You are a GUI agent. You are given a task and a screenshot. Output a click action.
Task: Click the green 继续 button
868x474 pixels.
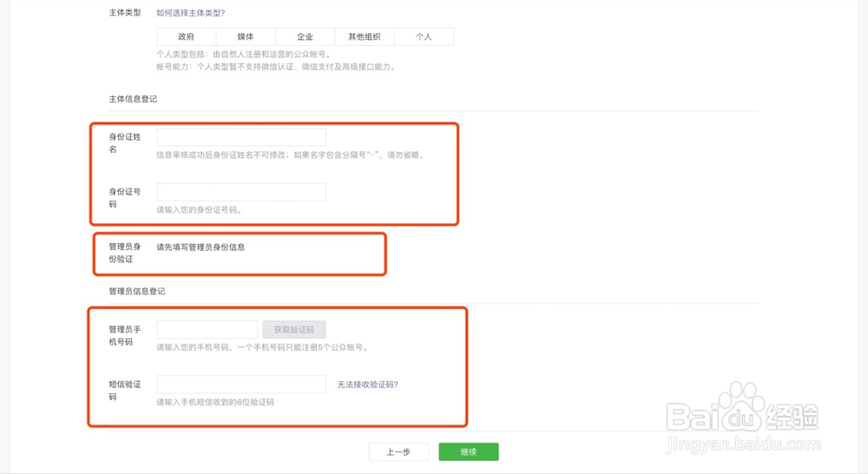pos(469,451)
